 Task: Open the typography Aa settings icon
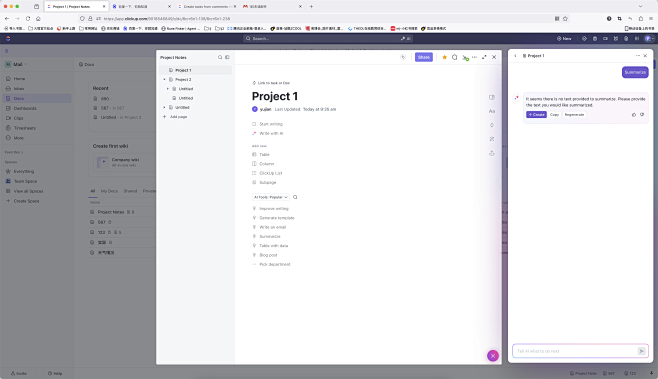coord(492,111)
